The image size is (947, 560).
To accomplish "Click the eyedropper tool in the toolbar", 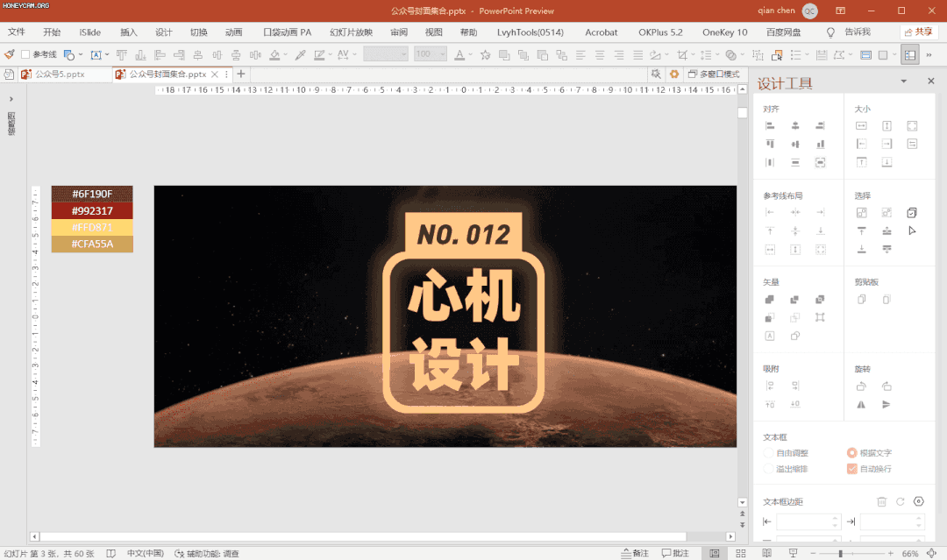I will coord(300,54).
